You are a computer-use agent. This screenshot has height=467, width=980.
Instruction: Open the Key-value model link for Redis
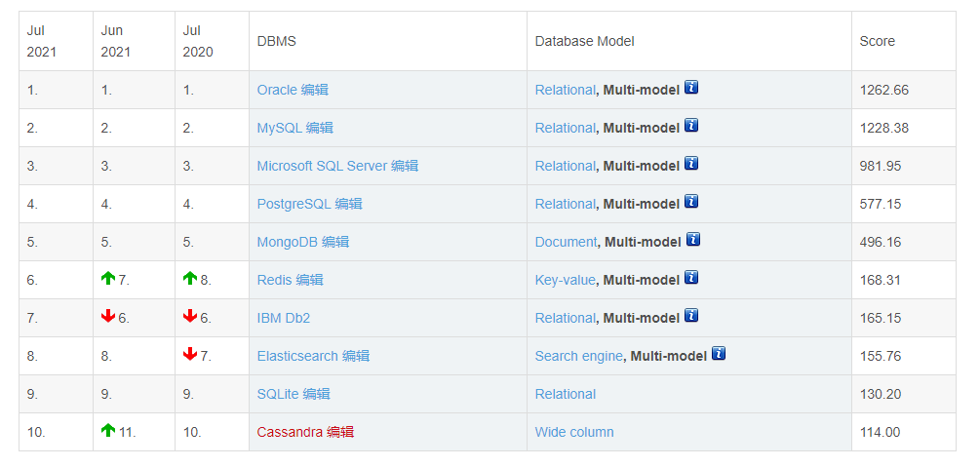tap(565, 280)
